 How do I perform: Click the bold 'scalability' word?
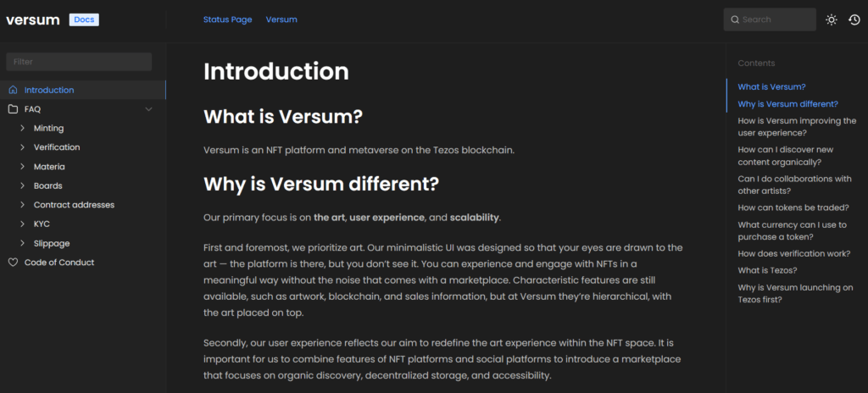coord(475,218)
